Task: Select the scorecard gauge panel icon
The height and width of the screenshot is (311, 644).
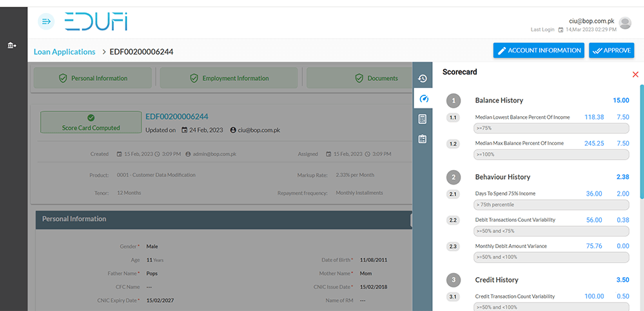Action: (x=423, y=99)
